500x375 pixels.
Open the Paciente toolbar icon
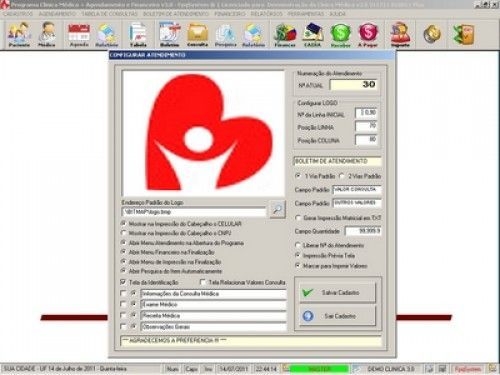coord(19,34)
